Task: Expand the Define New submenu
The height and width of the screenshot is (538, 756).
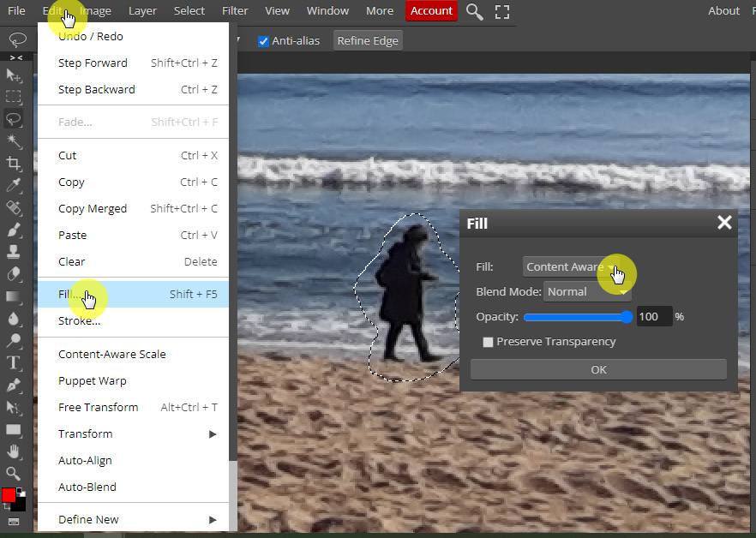Action: [x=134, y=519]
